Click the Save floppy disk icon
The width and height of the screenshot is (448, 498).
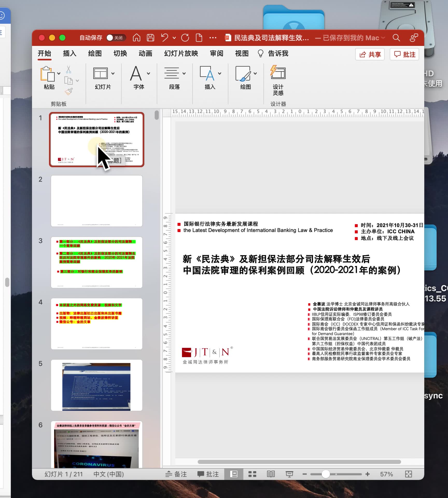[150, 38]
